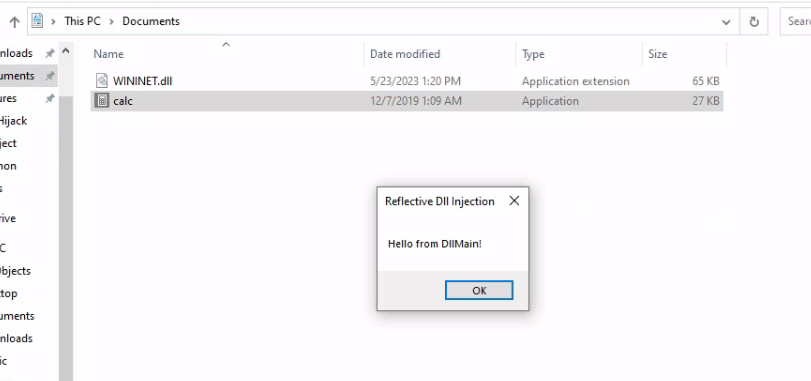Click pin icon beside Pictures quick access

50,98
